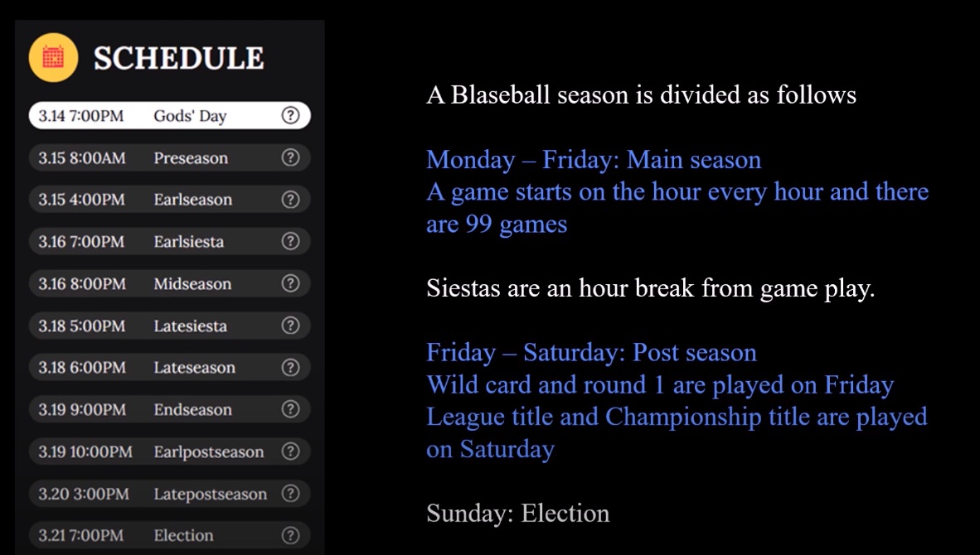
Task: Choose the 3.20 3:00PM Latepostseason entry
Action: point(169,493)
